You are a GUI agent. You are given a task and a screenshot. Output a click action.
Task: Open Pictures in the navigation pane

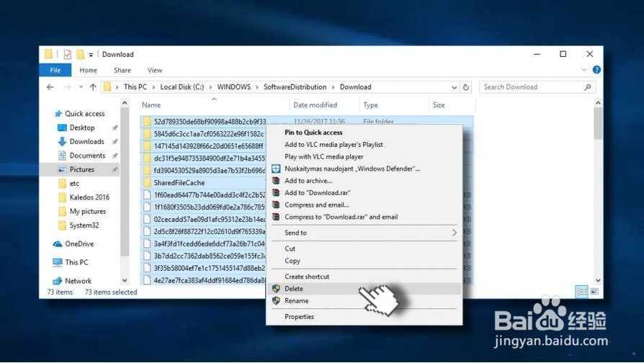pos(81,169)
